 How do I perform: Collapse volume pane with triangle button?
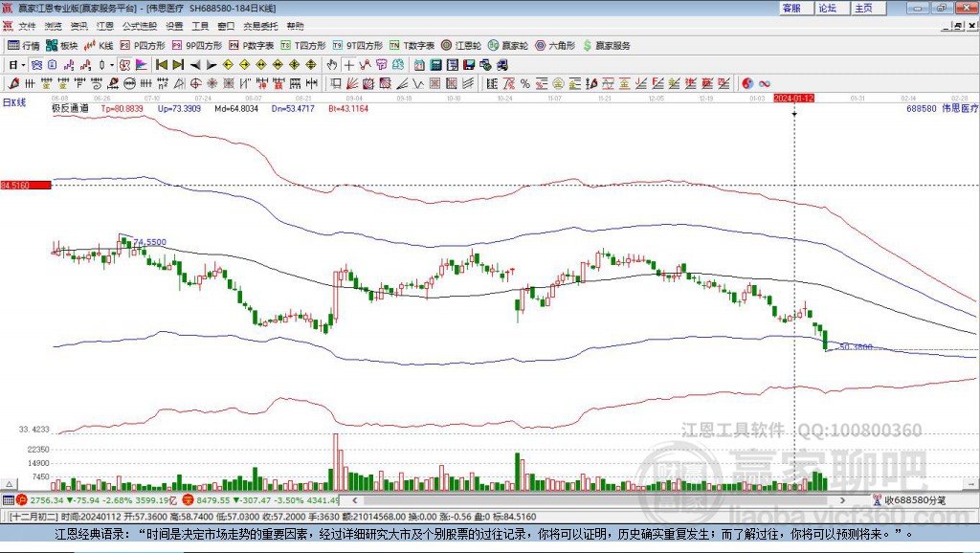point(10,484)
